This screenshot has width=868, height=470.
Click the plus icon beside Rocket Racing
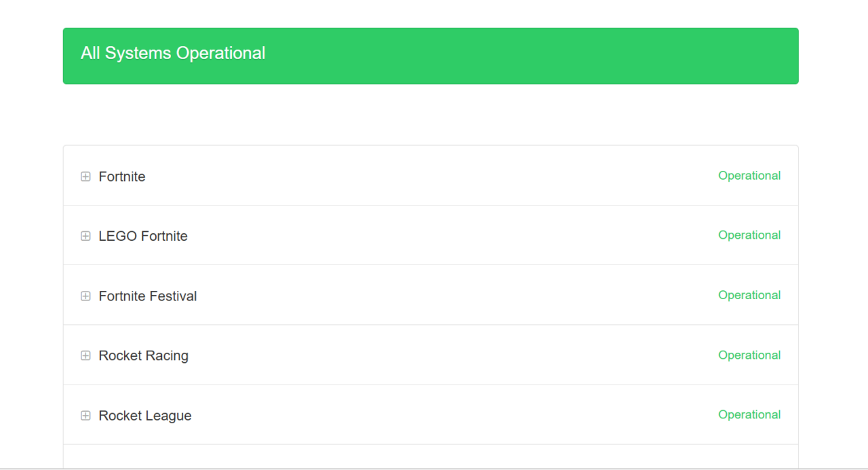(x=85, y=355)
